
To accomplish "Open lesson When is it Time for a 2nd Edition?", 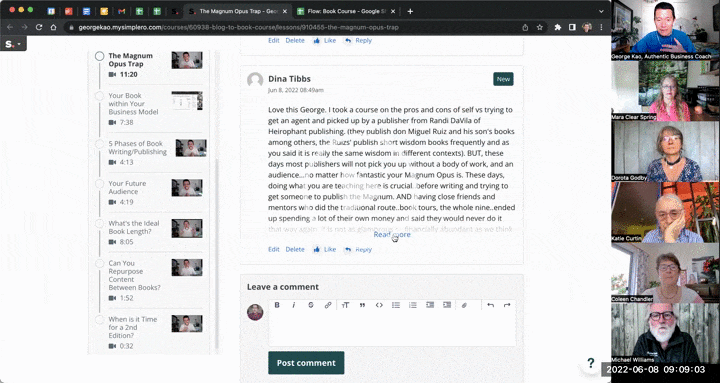I will click(134, 327).
